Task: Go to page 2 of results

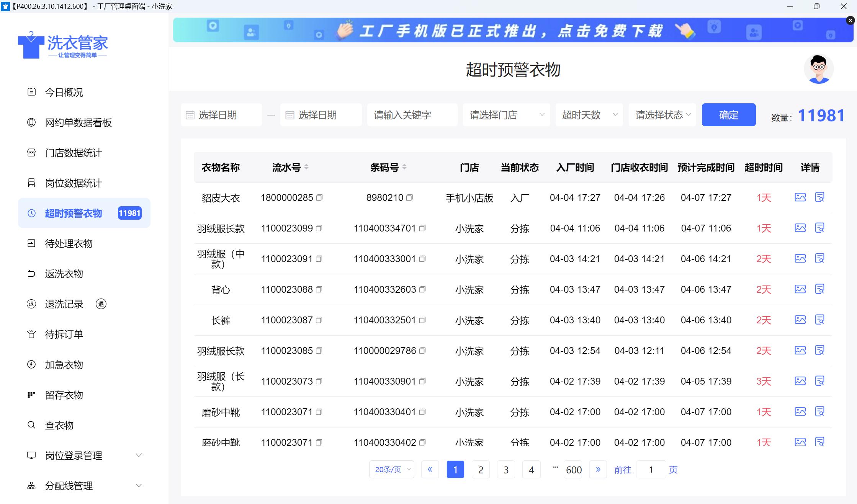Action: point(481,470)
